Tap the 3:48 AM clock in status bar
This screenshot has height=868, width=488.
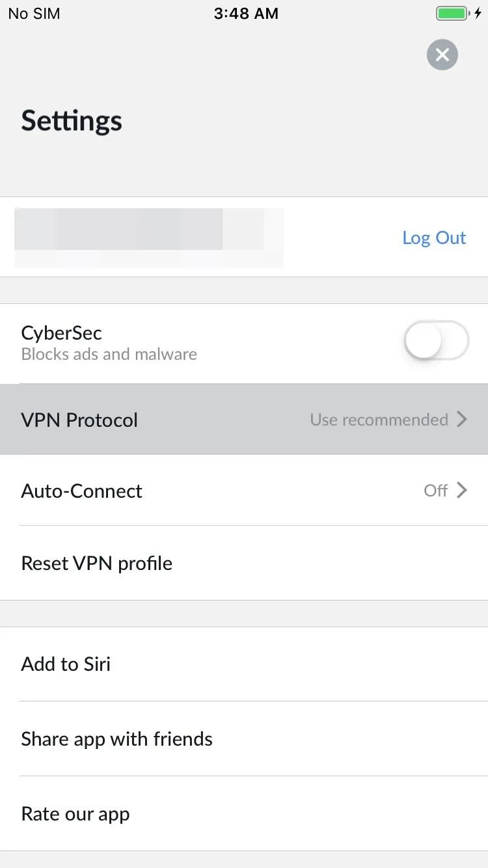[246, 14]
